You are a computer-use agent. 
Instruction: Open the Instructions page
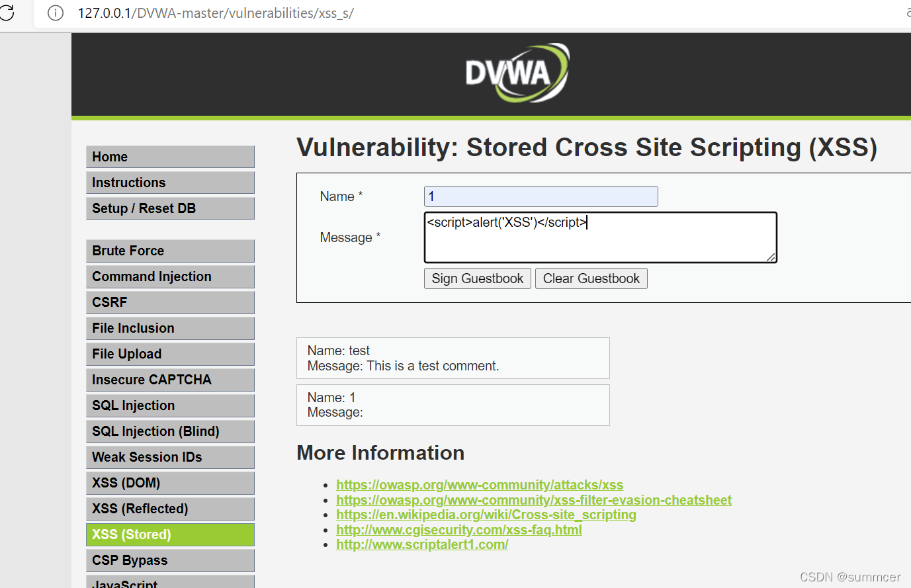pos(170,183)
